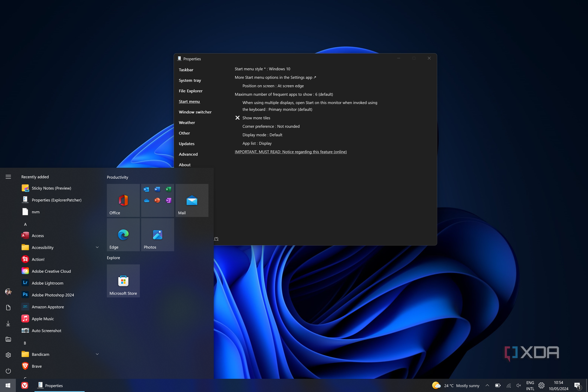Open notification center icon
Screen dimensions: 588x392
(x=577, y=385)
